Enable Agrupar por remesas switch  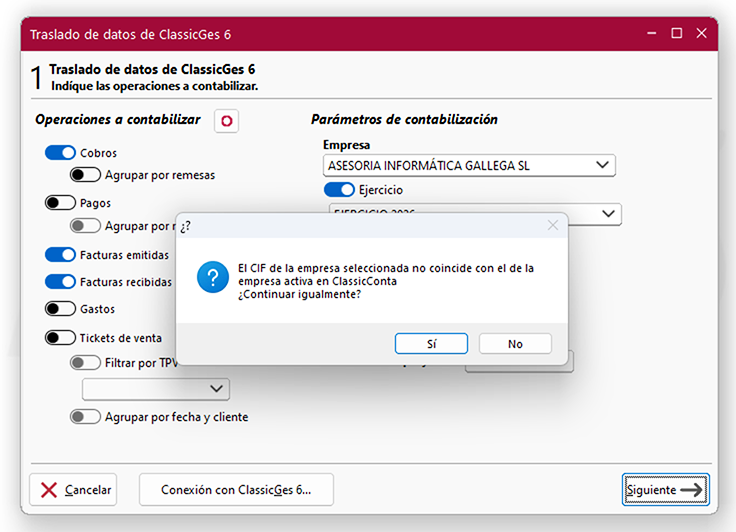85,175
